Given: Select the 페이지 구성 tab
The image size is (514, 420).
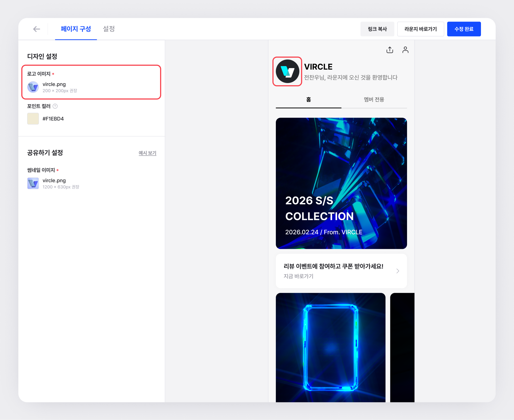Looking at the screenshot, I should point(76,29).
